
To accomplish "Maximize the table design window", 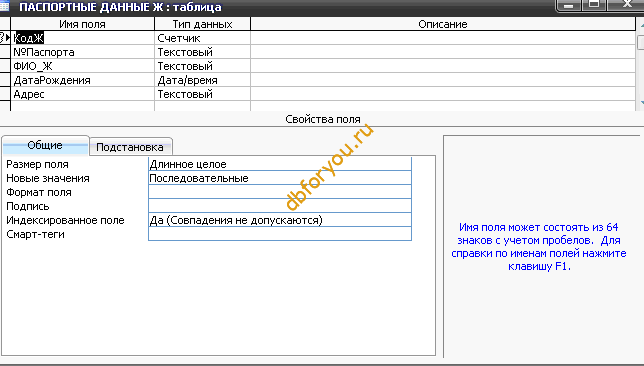I will point(594,5).
